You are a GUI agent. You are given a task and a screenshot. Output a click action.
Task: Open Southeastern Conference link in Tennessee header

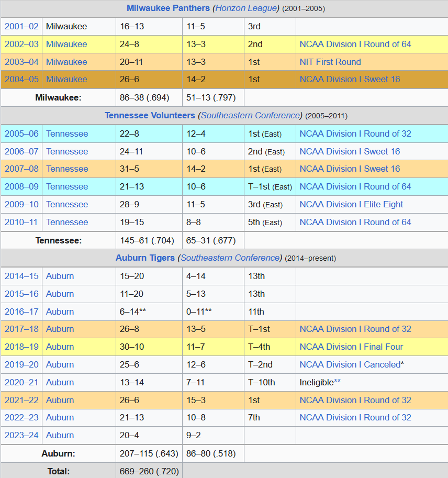click(x=251, y=116)
